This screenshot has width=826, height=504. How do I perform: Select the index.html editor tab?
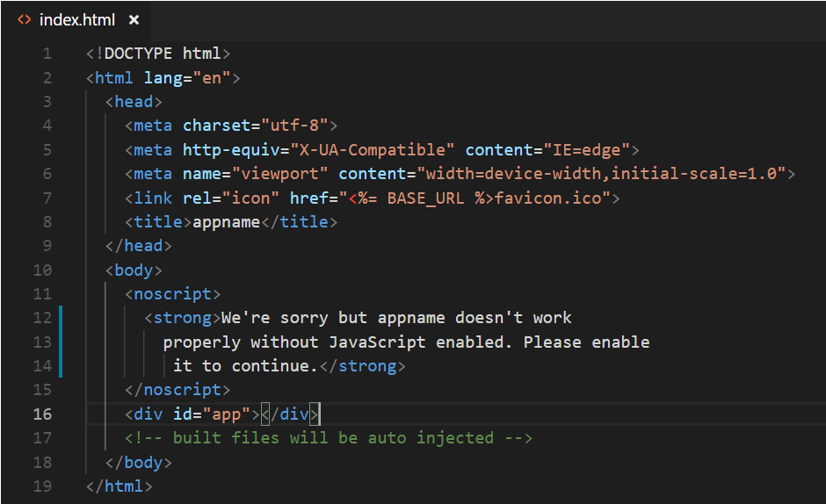click(77, 19)
